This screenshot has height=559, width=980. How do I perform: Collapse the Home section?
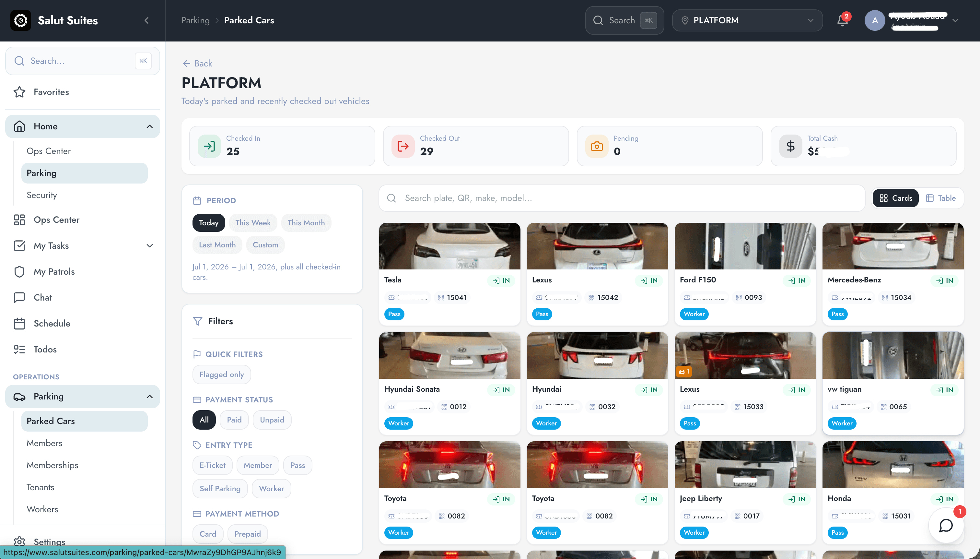coord(150,127)
